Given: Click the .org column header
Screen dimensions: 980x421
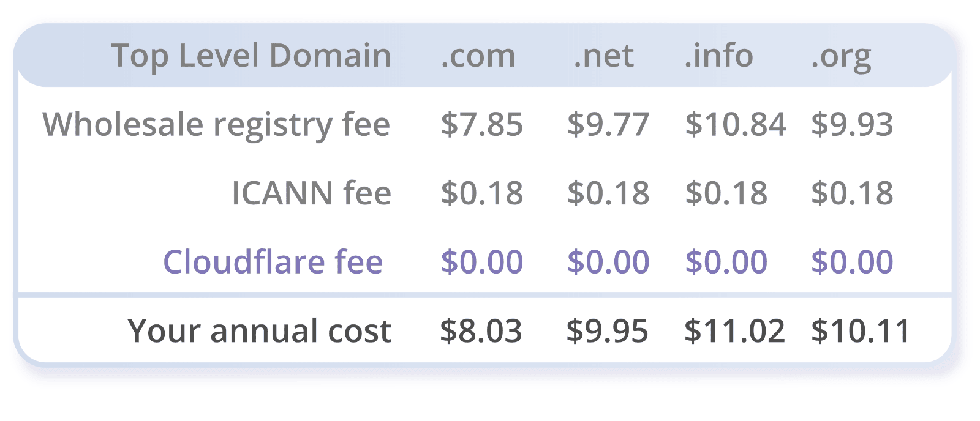Looking at the screenshot, I should coord(841,57).
